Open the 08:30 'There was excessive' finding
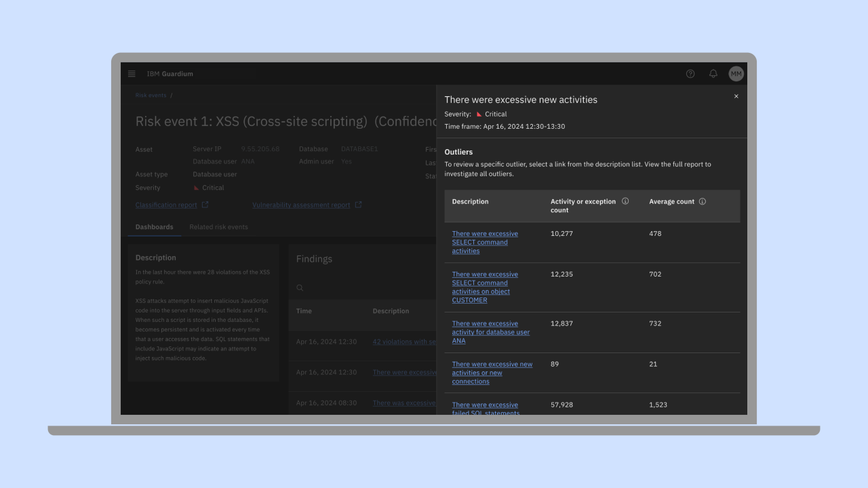868x488 pixels. click(x=404, y=403)
